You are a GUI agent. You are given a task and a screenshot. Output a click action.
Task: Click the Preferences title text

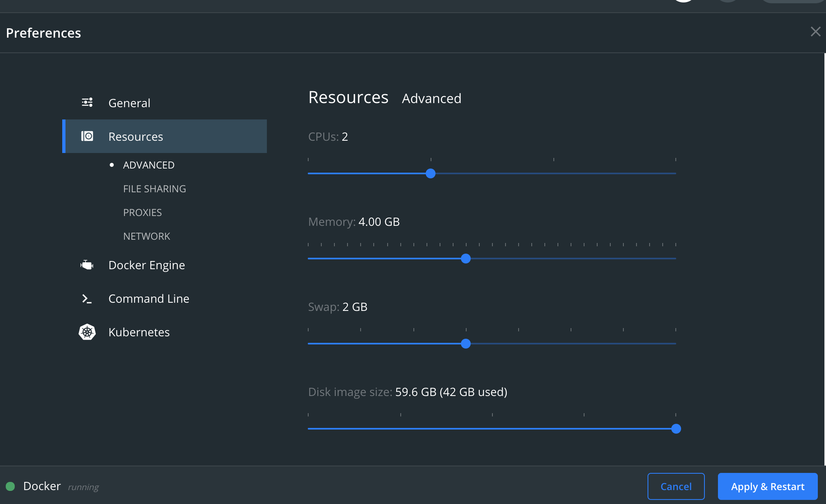pyautogui.click(x=43, y=33)
